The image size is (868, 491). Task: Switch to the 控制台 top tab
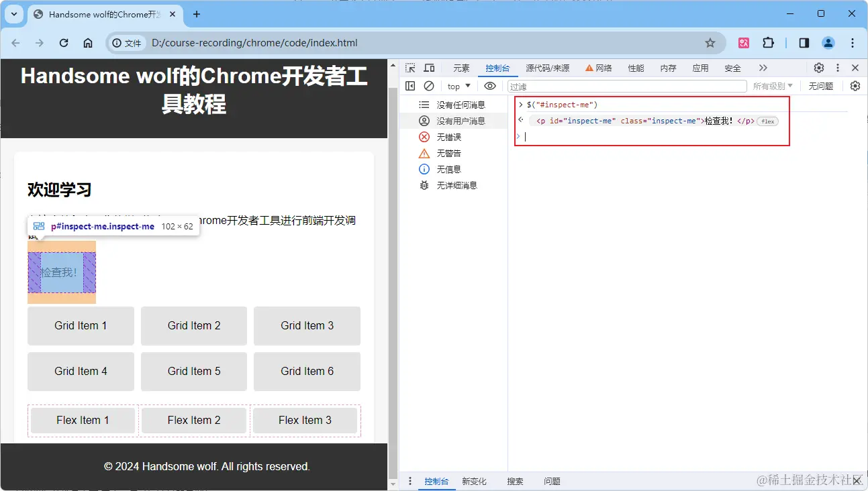click(497, 68)
